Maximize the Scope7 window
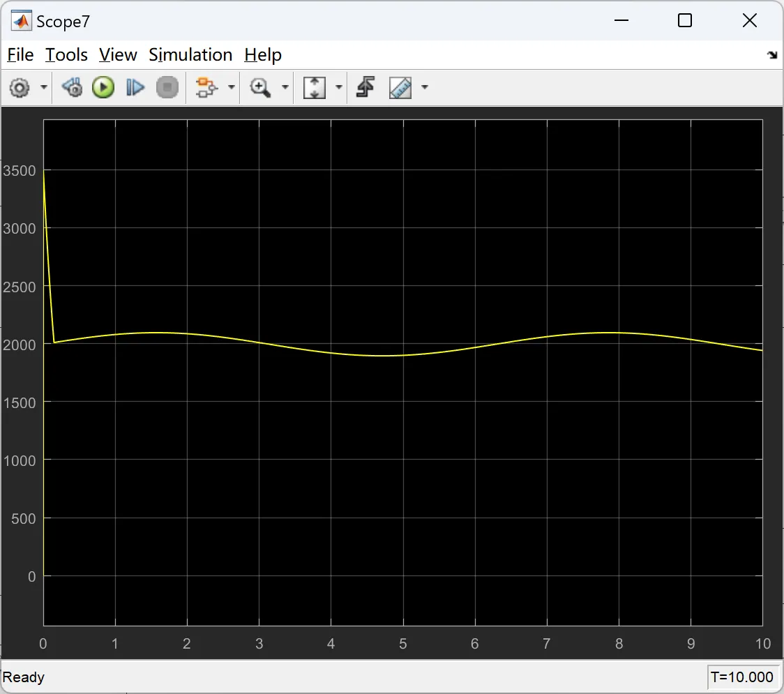Screen dimensions: 784x694 (x=685, y=20)
